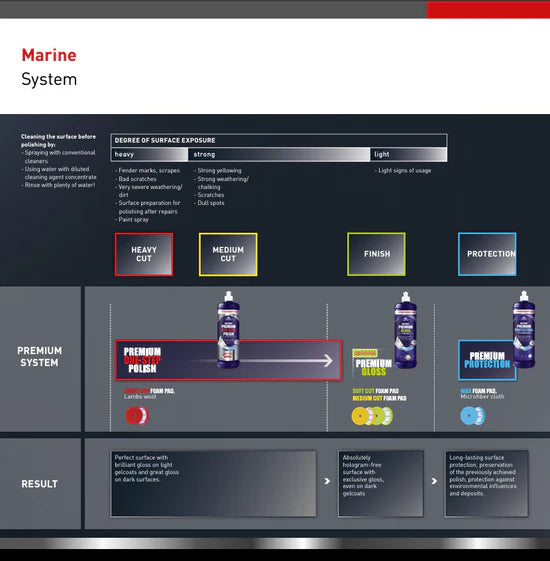Click the Premium One-Step Polish label
550x561 pixels.
tap(142, 360)
